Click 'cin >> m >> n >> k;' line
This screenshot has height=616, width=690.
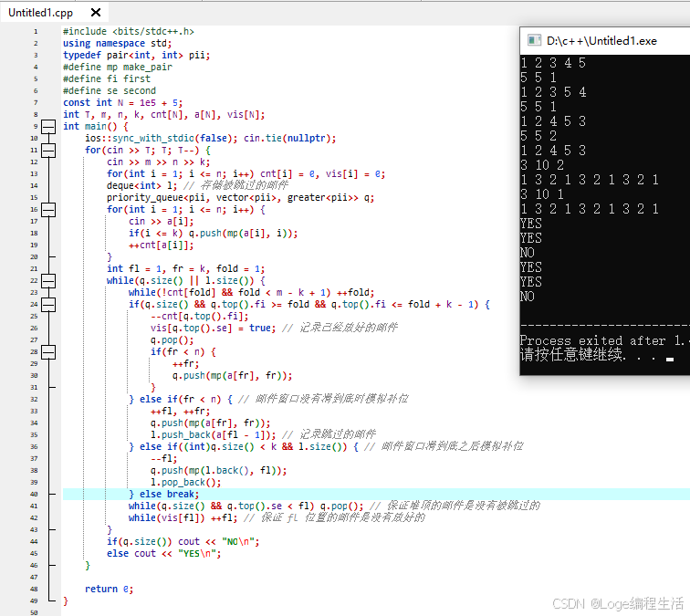(x=159, y=162)
